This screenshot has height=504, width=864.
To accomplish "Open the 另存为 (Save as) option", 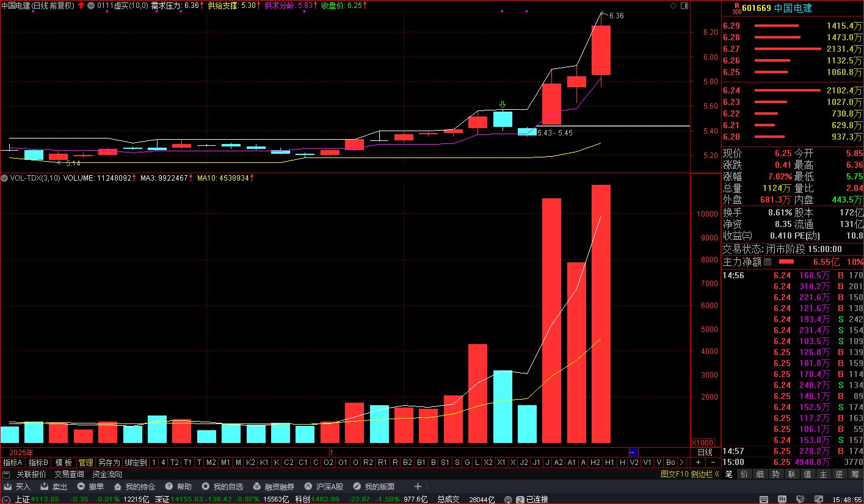I will (109, 463).
